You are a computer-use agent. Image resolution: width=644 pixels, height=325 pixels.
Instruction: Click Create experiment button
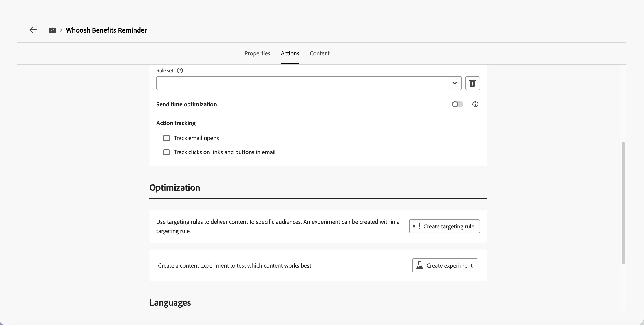point(445,265)
